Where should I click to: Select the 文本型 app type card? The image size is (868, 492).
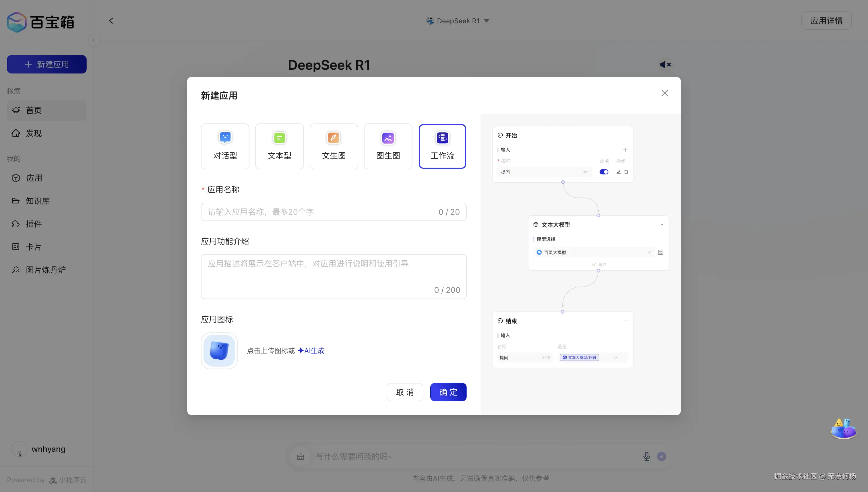click(279, 146)
